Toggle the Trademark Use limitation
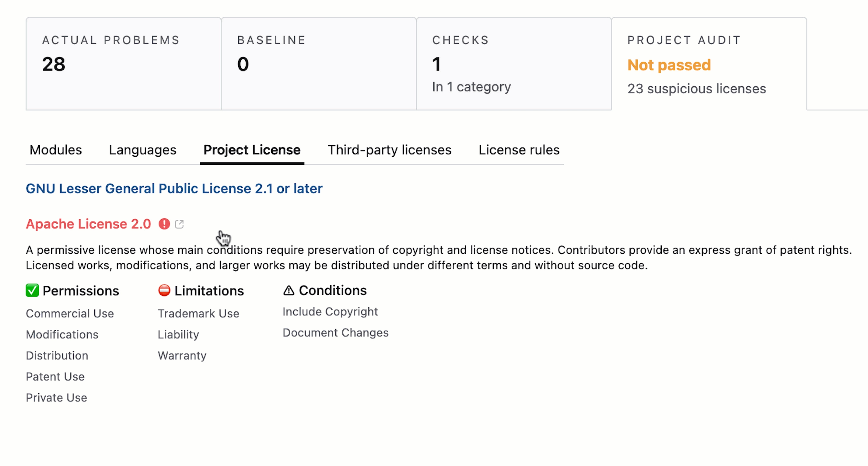 click(x=198, y=313)
